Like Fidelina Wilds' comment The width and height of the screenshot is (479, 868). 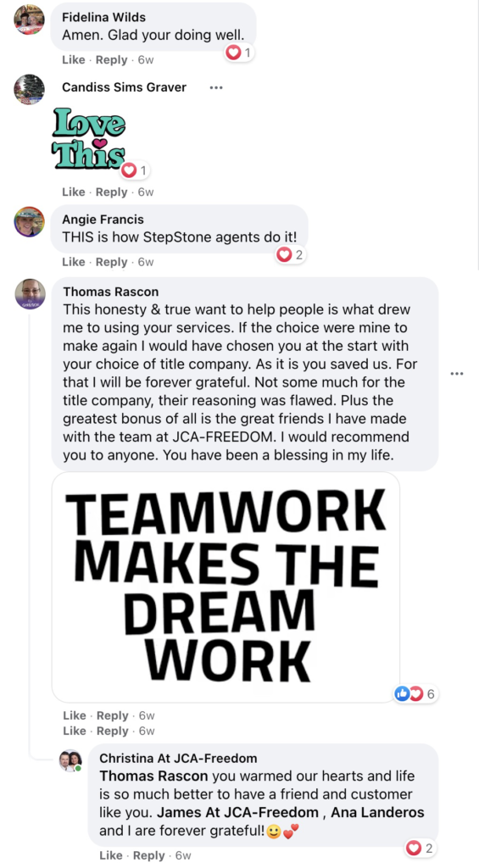coord(74,60)
